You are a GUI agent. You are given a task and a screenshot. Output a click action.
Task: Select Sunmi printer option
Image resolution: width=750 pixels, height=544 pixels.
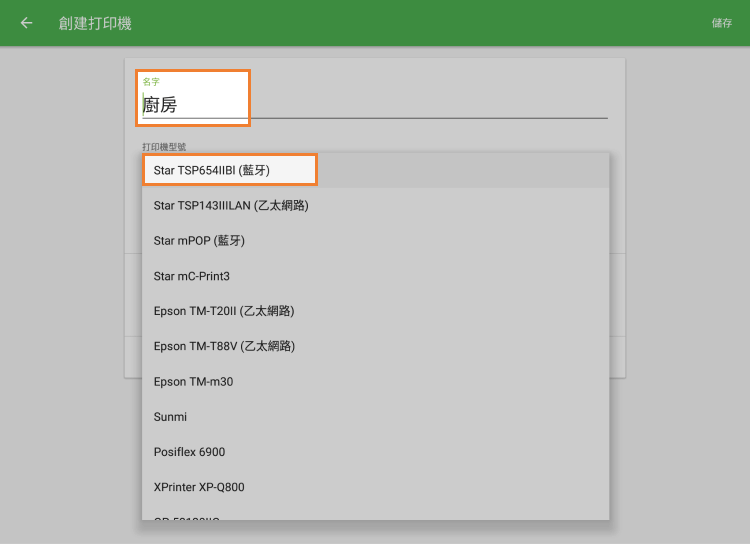(170, 417)
